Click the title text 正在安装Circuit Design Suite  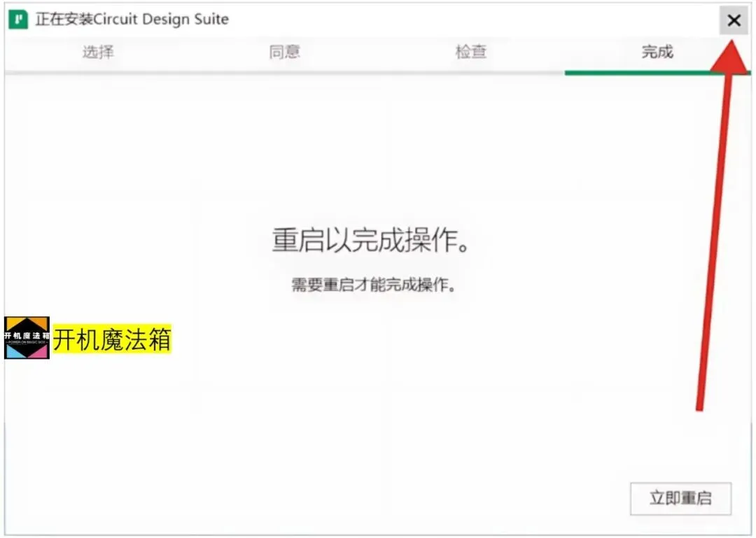coord(132,20)
